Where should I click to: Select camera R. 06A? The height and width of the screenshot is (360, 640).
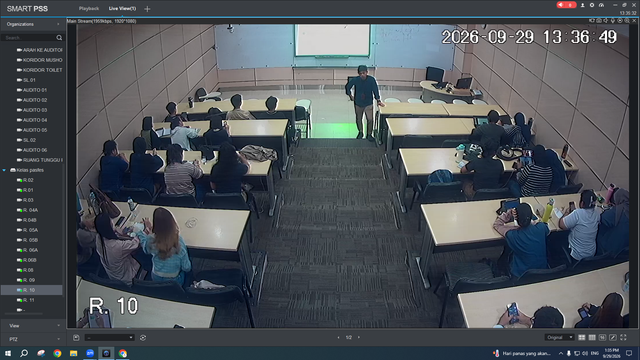(27, 250)
